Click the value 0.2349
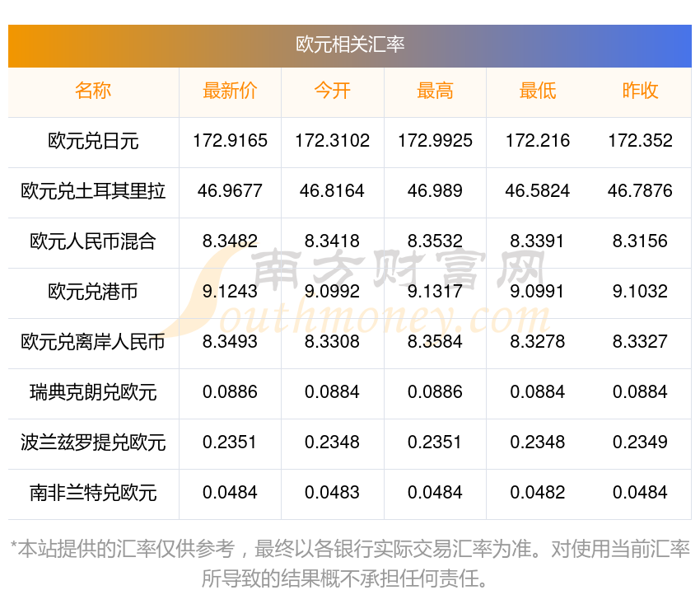Screen dimensions: 700x604 click(x=640, y=442)
